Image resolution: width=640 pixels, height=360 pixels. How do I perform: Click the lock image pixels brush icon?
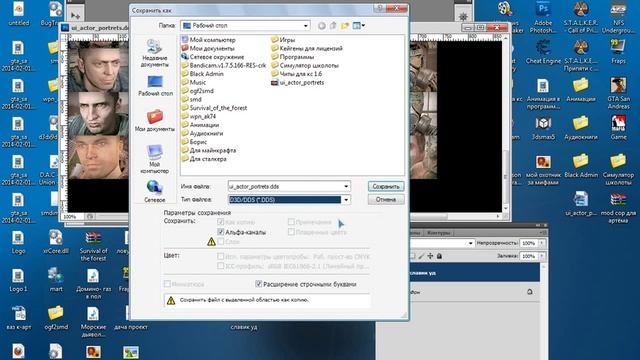coord(422,256)
